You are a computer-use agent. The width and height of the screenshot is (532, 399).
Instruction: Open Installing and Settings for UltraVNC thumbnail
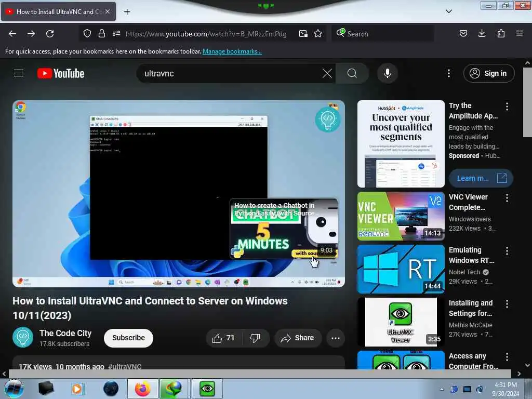point(401,322)
